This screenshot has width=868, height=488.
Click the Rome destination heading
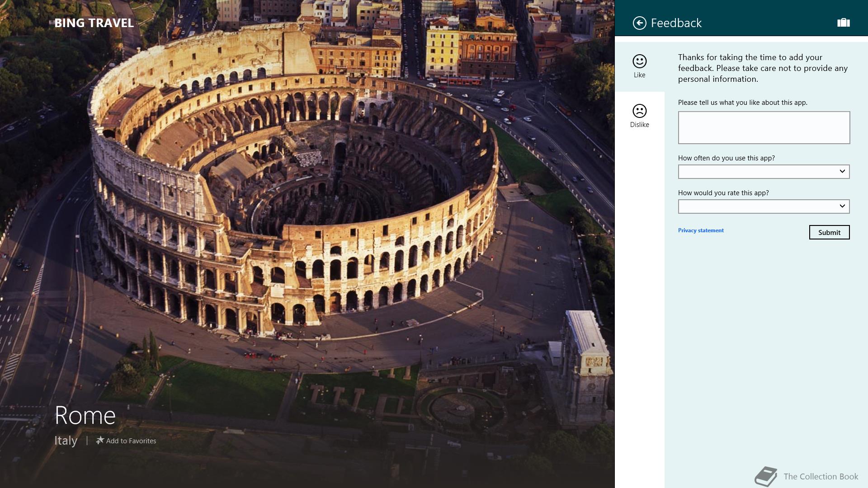(x=85, y=415)
